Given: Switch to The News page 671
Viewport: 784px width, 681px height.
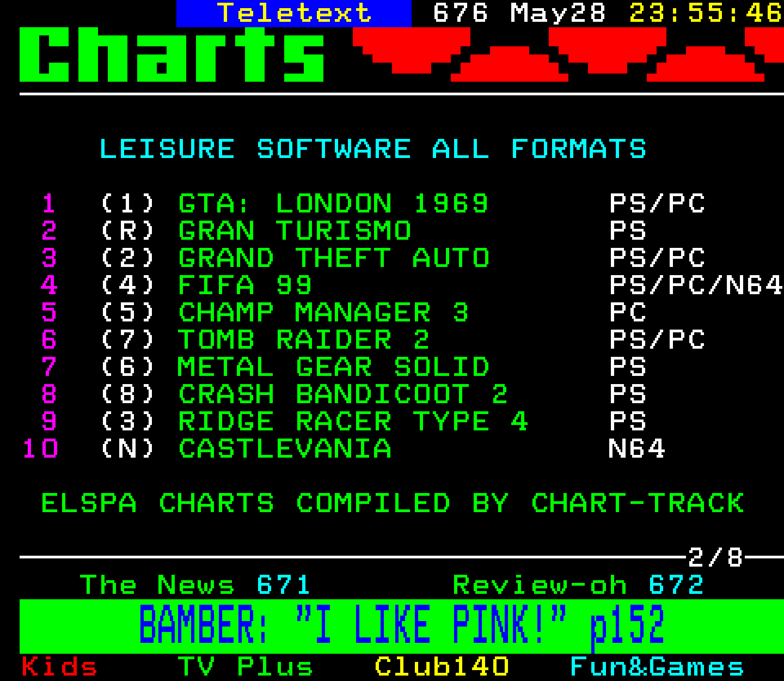Looking at the screenshot, I should coord(196,585).
